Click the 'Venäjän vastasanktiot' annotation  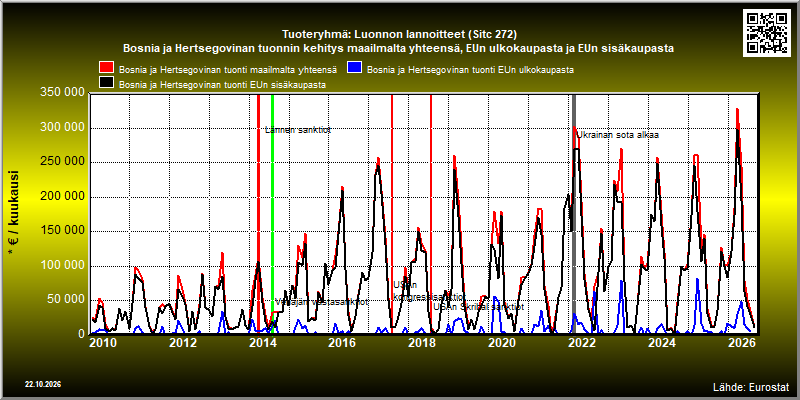tap(321, 302)
